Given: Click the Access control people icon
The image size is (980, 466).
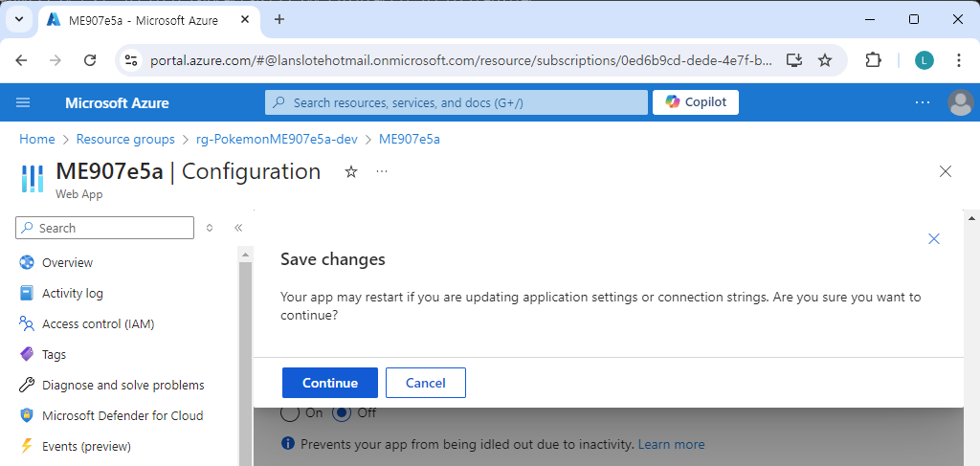Looking at the screenshot, I should pyautogui.click(x=26, y=323).
